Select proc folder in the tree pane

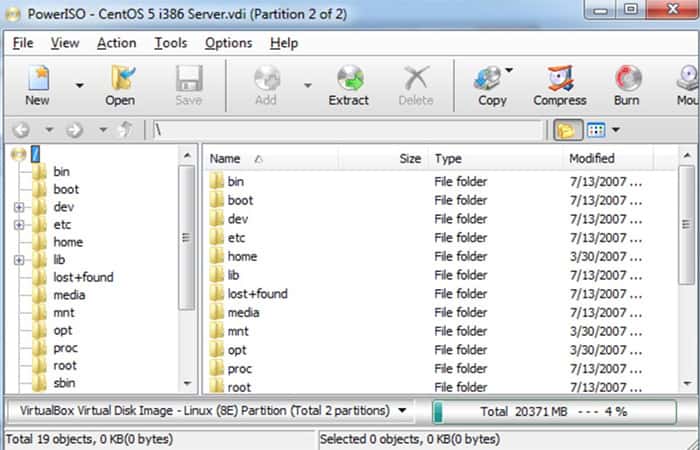pyautogui.click(x=65, y=348)
